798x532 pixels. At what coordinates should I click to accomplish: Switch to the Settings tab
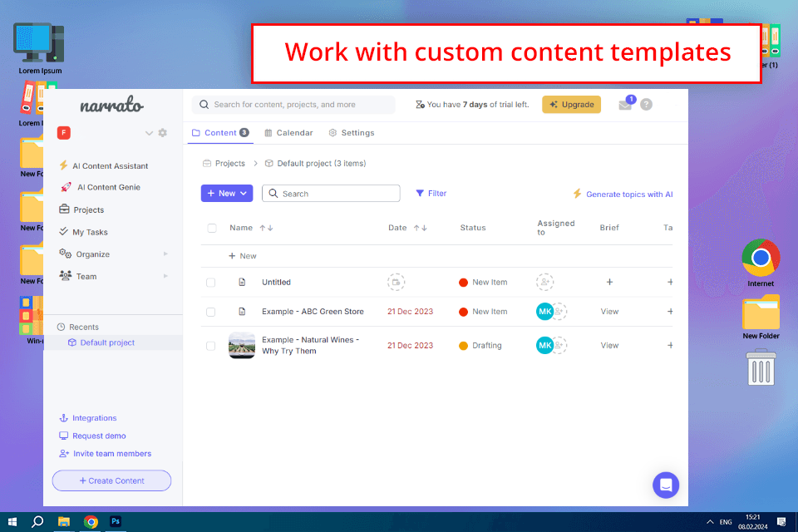tap(352, 133)
